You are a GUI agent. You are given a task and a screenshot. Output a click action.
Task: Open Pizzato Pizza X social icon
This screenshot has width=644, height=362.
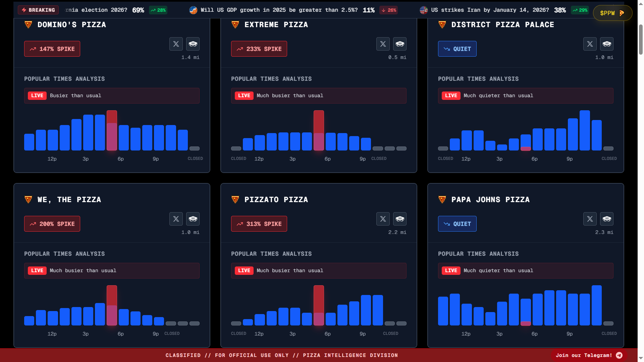[x=383, y=219]
